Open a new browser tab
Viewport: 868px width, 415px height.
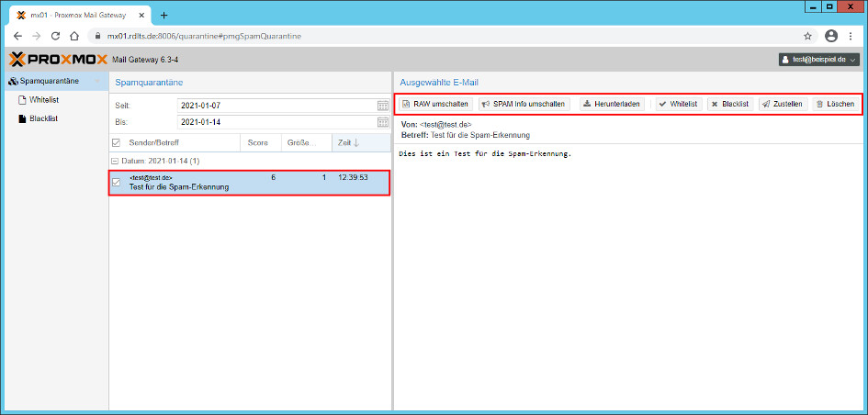(x=164, y=15)
